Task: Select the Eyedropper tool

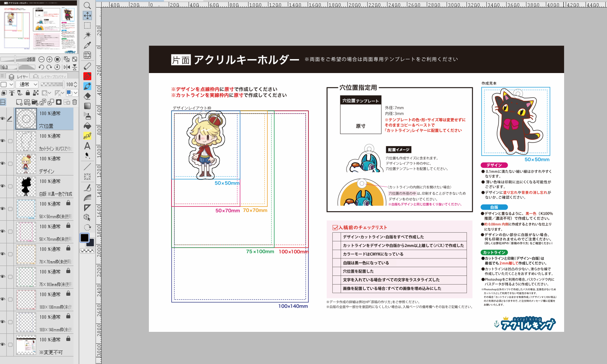Action: [87, 45]
